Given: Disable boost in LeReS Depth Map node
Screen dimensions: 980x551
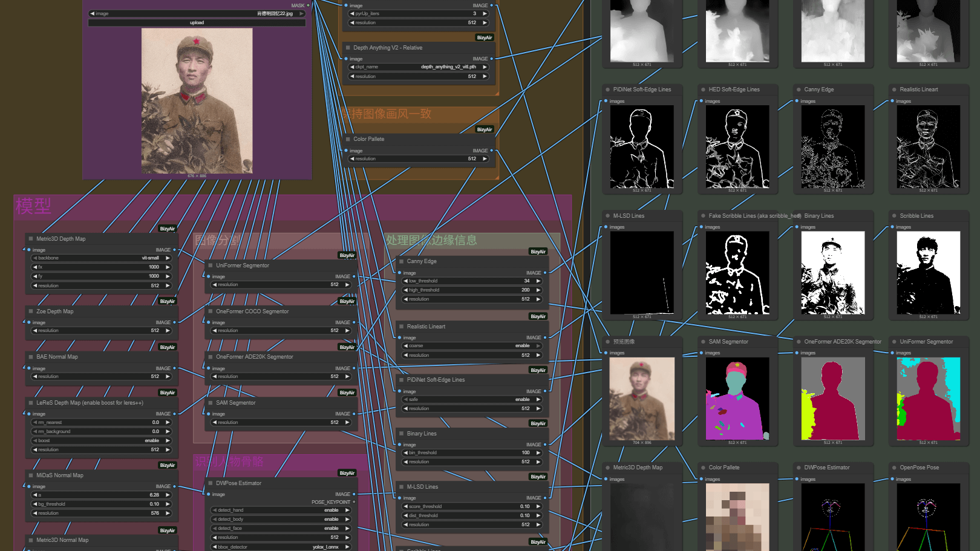Looking at the screenshot, I should point(102,441).
